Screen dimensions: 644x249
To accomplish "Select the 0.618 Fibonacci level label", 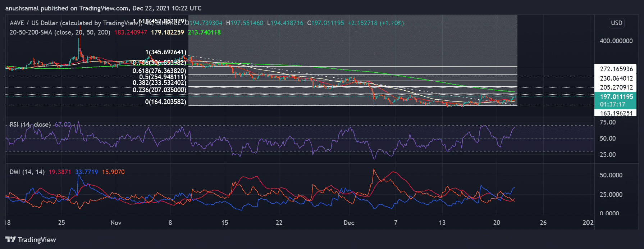I will (159, 71).
